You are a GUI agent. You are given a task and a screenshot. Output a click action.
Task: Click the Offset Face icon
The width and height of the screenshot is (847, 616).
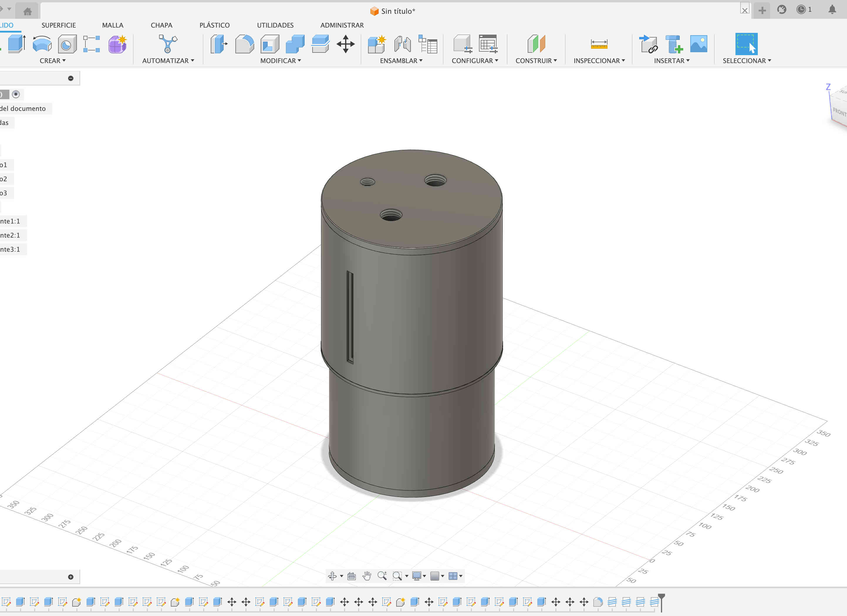(x=320, y=44)
